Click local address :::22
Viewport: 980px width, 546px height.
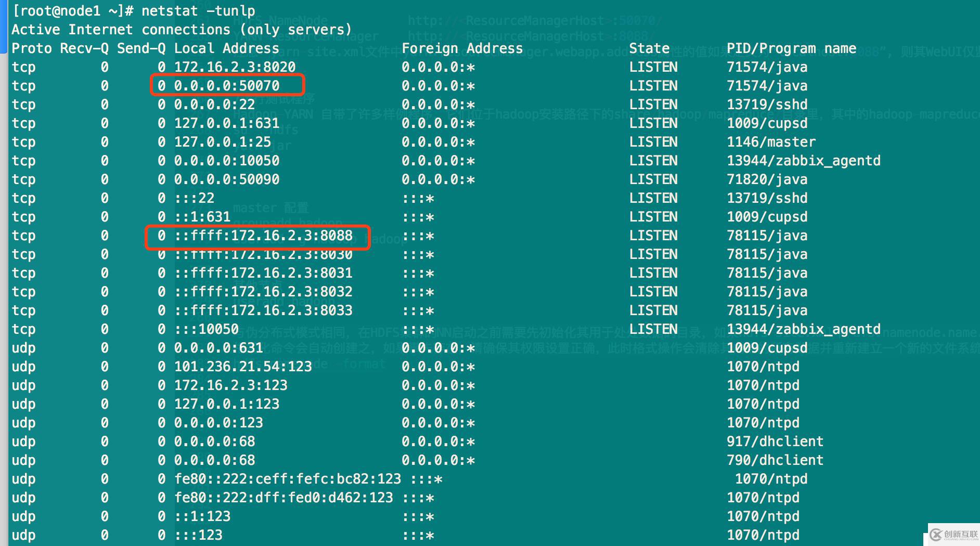coord(194,198)
